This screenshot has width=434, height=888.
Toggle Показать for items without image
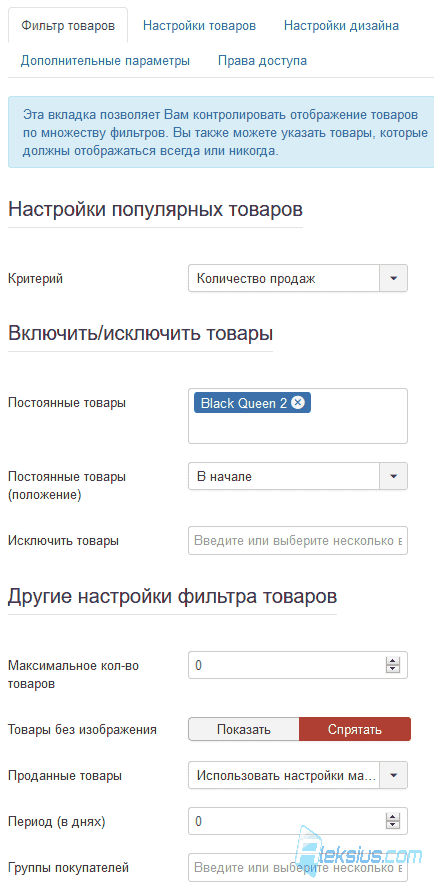click(244, 729)
